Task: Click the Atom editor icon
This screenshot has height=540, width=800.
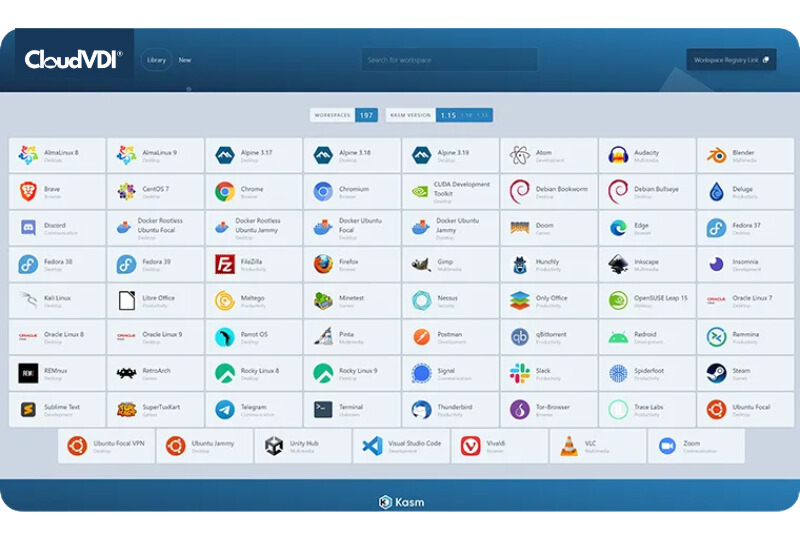Action: [520, 155]
